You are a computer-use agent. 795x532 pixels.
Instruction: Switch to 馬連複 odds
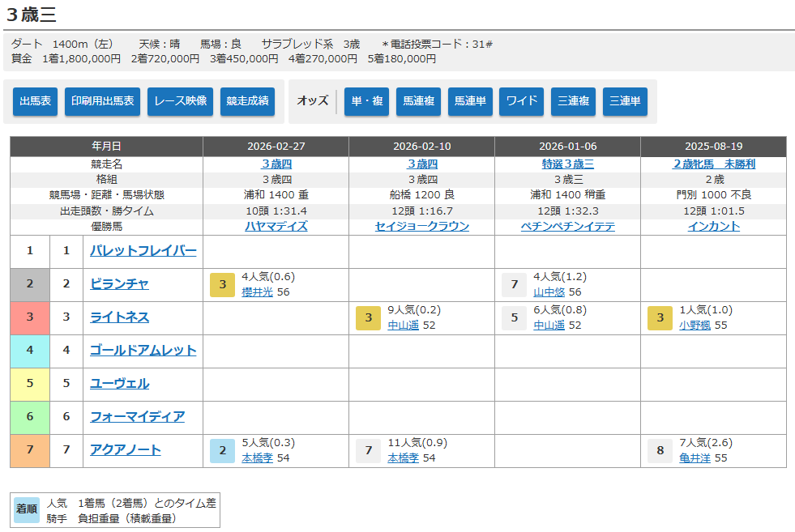[x=418, y=101]
